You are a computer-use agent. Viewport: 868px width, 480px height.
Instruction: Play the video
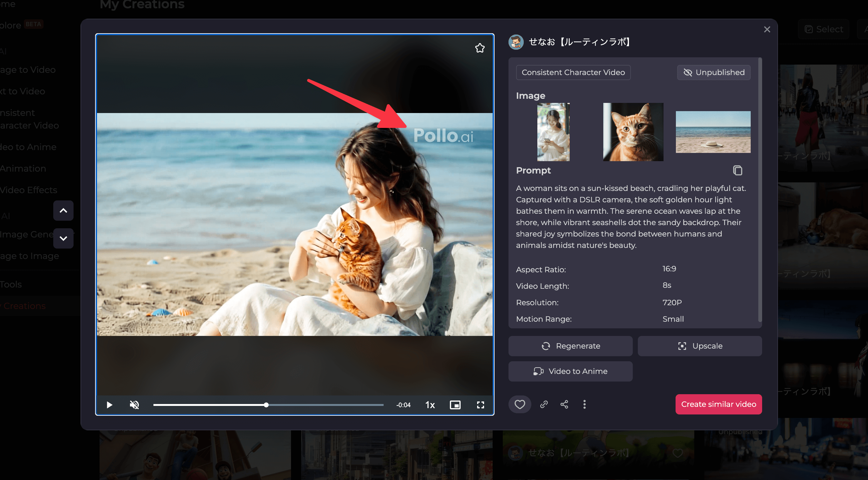[x=109, y=405]
